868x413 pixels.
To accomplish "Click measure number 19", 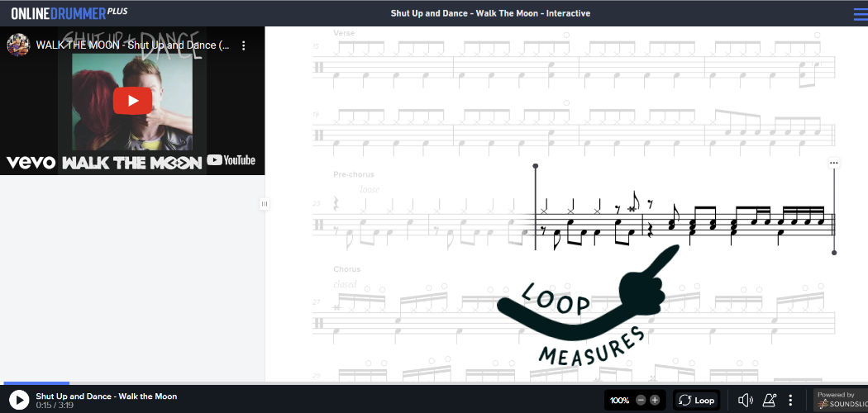I will (x=316, y=115).
